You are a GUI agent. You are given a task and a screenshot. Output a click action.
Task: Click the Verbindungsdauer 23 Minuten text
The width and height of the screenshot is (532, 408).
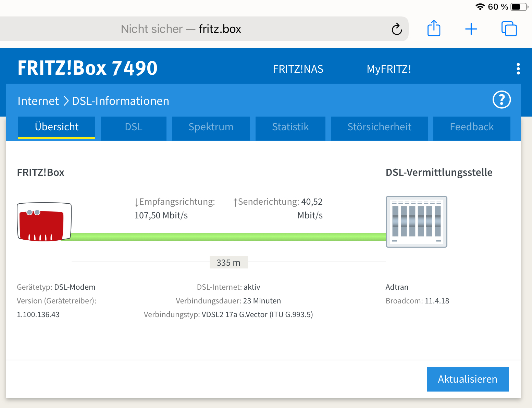(228, 301)
